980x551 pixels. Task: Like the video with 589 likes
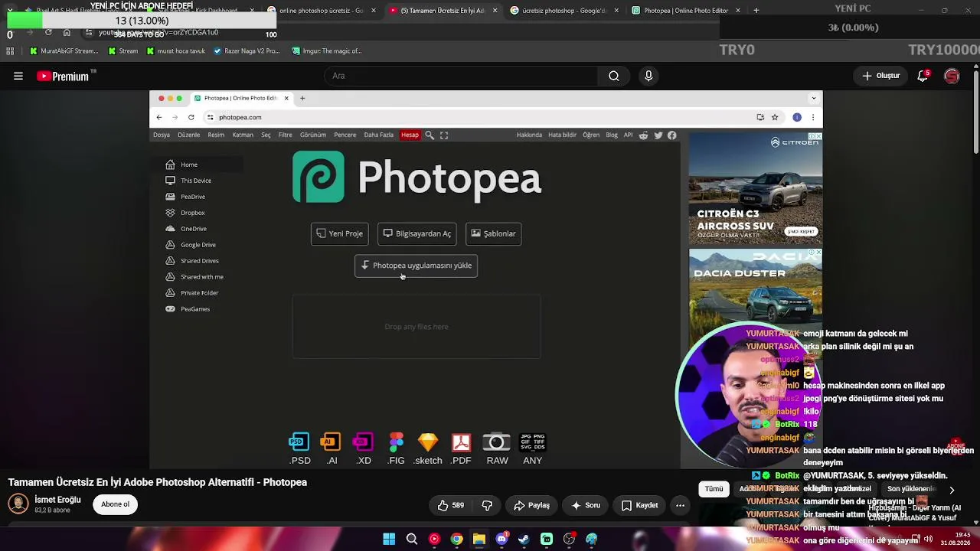tap(450, 505)
